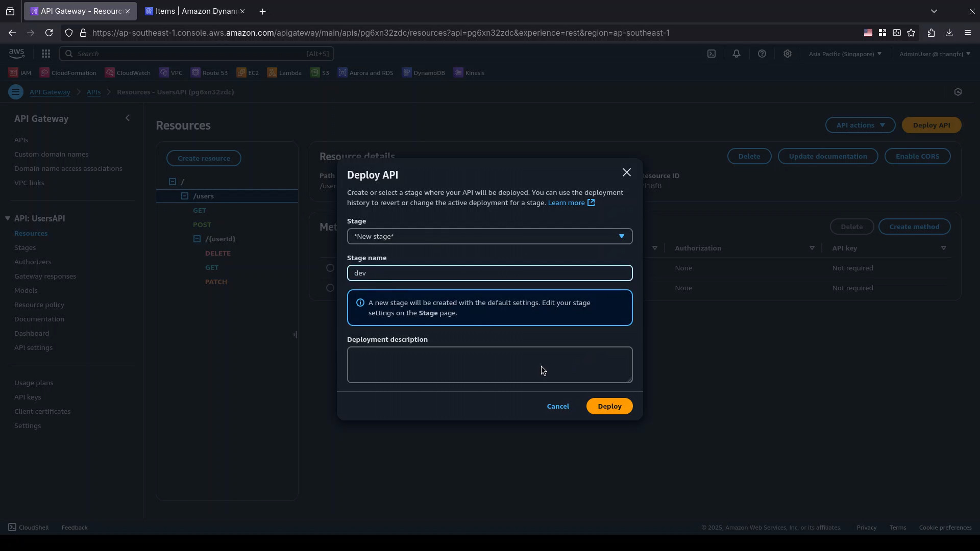Open the notifications bell
The height and width of the screenshot is (551, 980).
[x=737, y=54]
